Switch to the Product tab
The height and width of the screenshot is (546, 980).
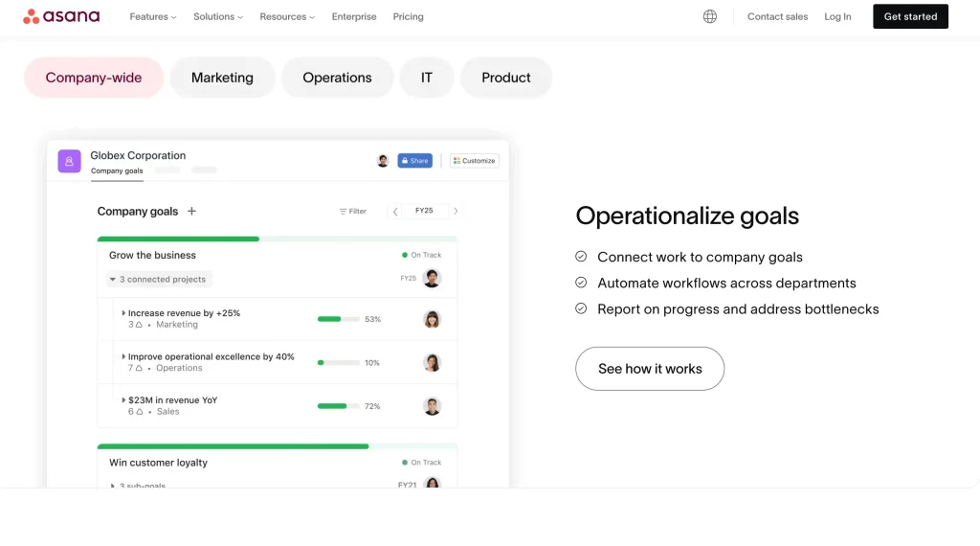pyautogui.click(x=505, y=78)
